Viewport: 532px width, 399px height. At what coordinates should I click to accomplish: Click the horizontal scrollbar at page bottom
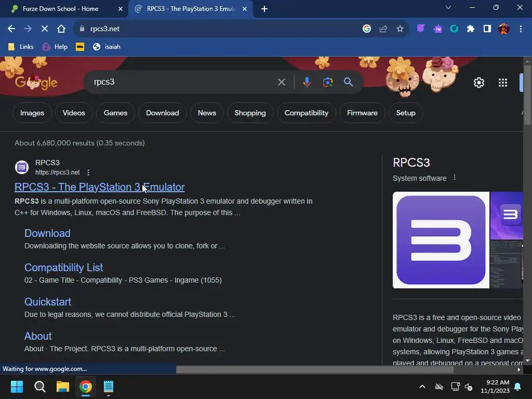[x=314, y=370]
